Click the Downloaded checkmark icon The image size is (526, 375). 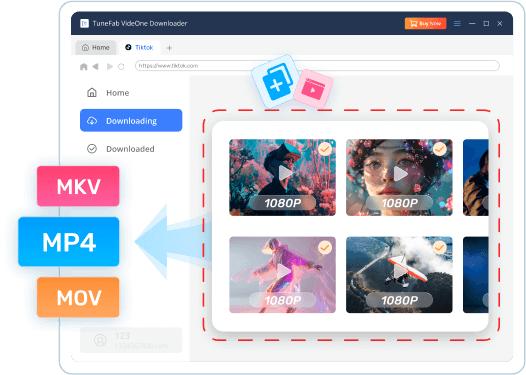coord(92,149)
